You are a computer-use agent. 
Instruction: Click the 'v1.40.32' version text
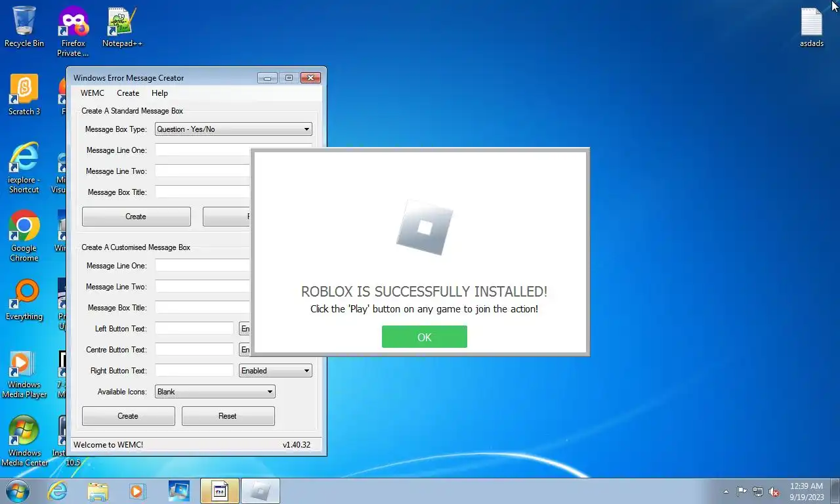[x=297, y=445]
